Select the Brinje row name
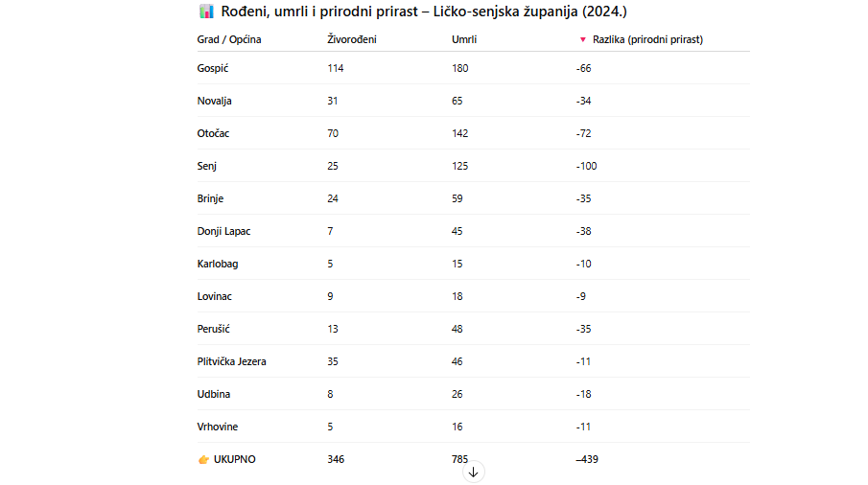This screenshot has width=868, height=485. pyautogui.click(x=210, y=199)
